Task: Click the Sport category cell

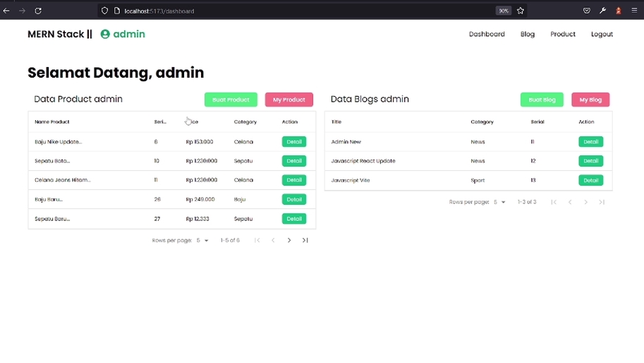Action: (x=478, y=180)
